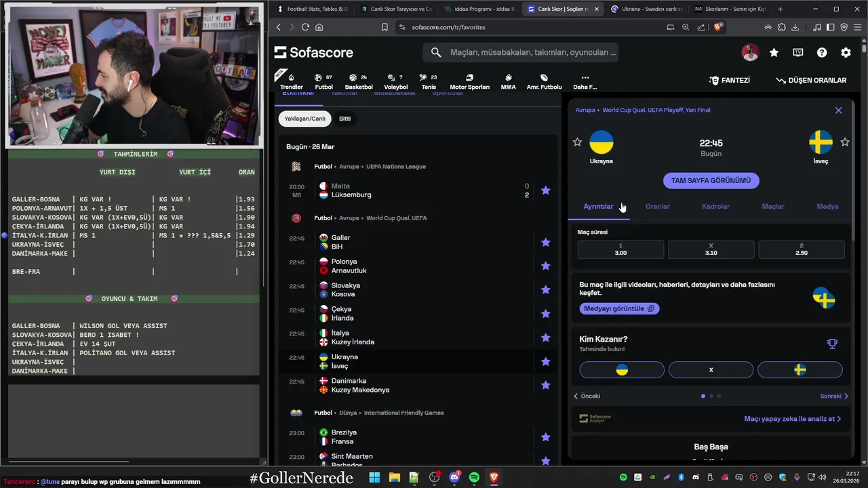The image size is (868, 488).
Task: Select draw odds 3.10
Action: coord(711,249)
